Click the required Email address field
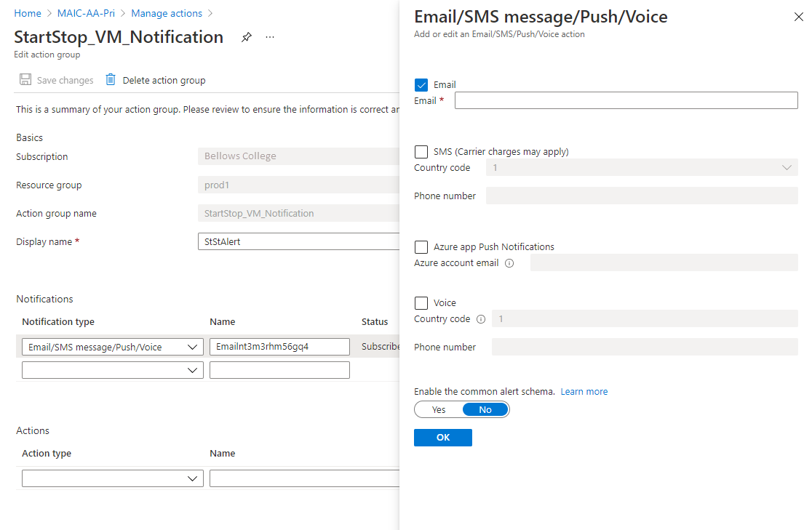812x530 pixels. [626, 100]
